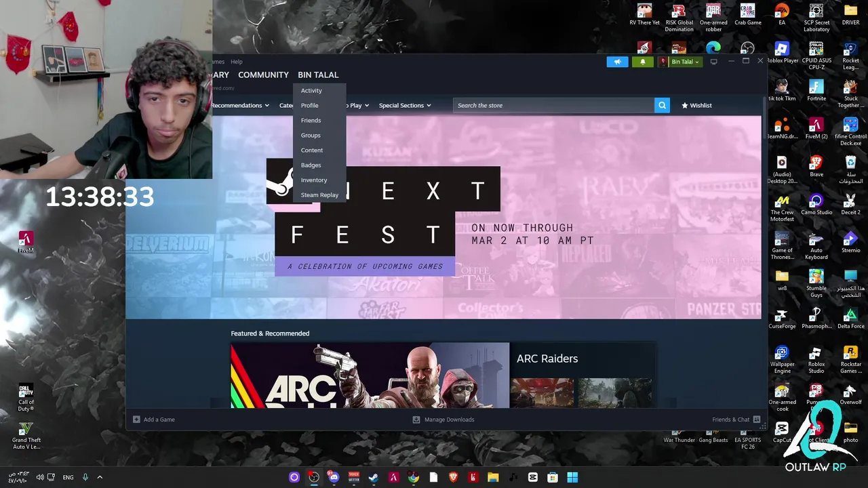Click the Steam icon in the taskbar

point(374,477)
